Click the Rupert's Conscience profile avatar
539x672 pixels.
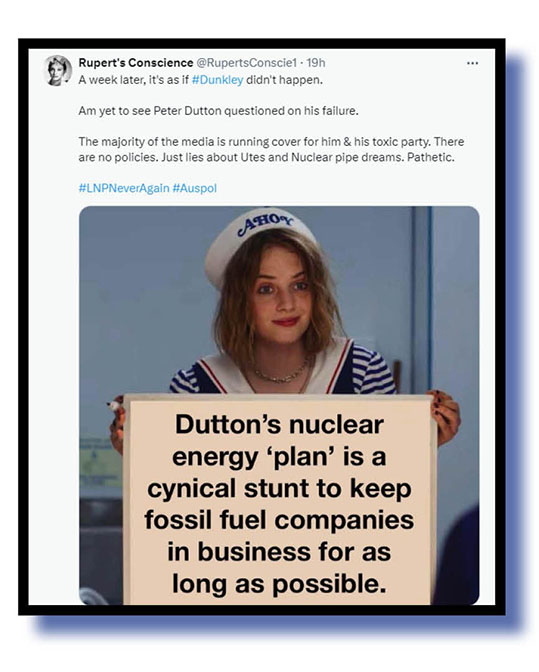58,71
